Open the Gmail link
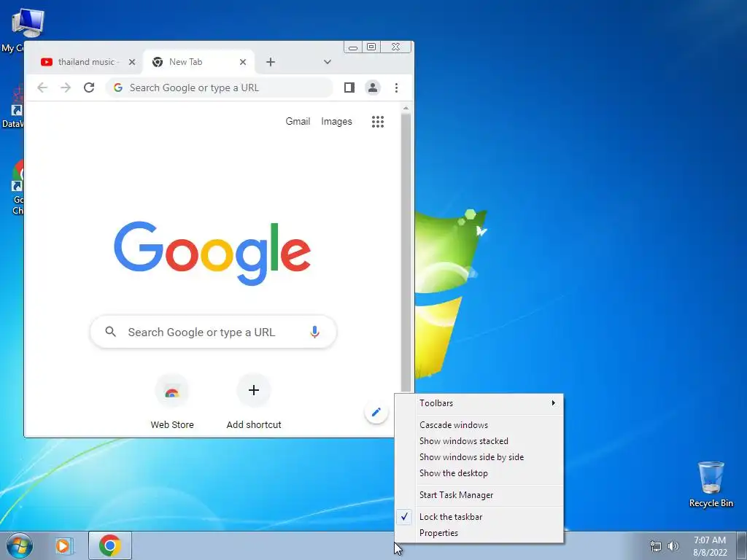The image size is (747, 560). pos(298,122)
